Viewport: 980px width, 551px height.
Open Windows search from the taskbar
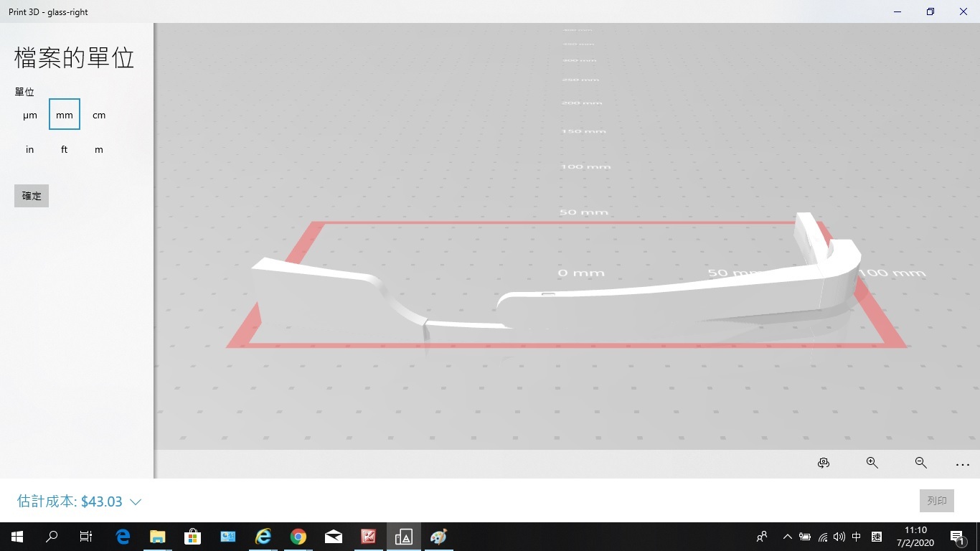coord(52,537)
